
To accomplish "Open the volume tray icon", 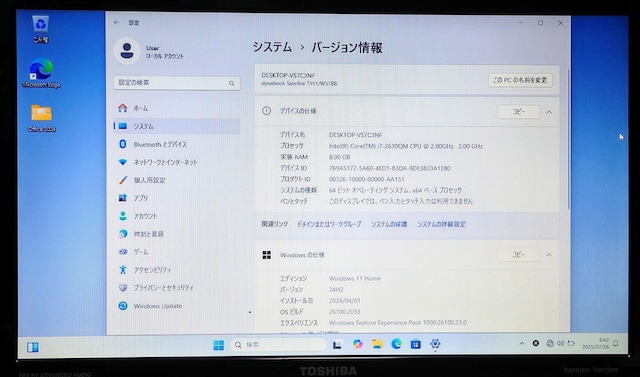I will tap(561, 344).
